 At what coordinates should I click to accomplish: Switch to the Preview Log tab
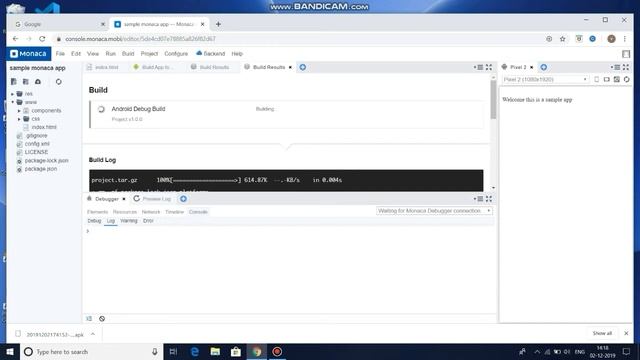(x=153, y=199)
